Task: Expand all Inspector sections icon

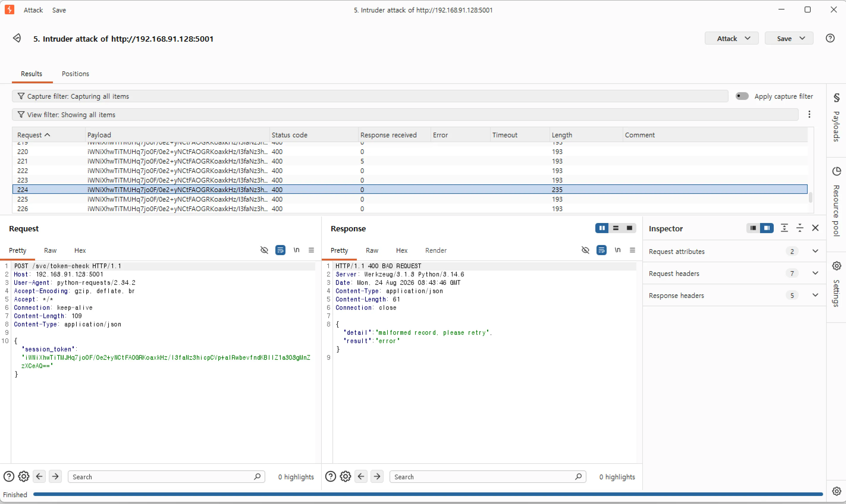Action: coord(784,228)
